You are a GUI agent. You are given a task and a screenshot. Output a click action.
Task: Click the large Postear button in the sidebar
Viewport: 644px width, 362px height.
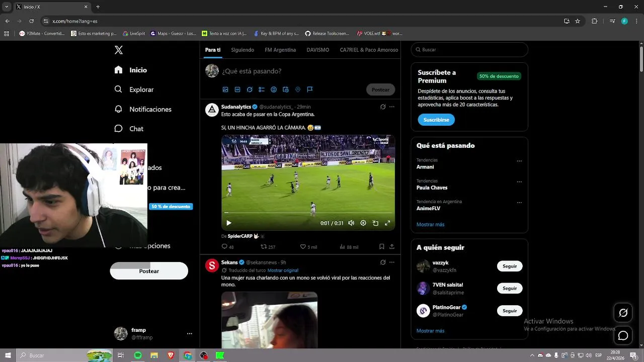pos(149,271)
